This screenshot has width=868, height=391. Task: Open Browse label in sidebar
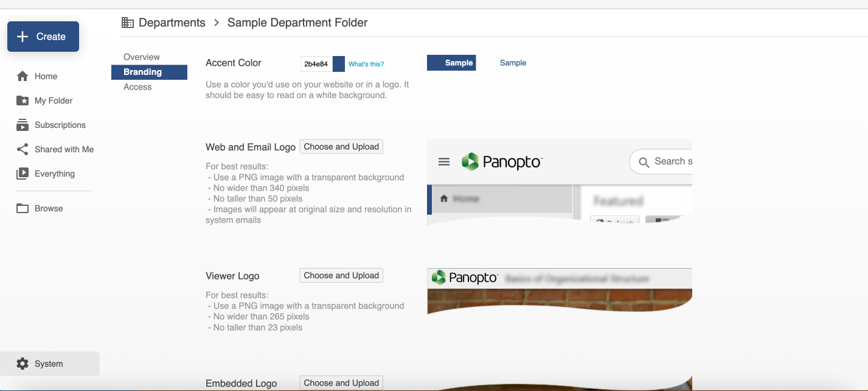click(49, 208)
